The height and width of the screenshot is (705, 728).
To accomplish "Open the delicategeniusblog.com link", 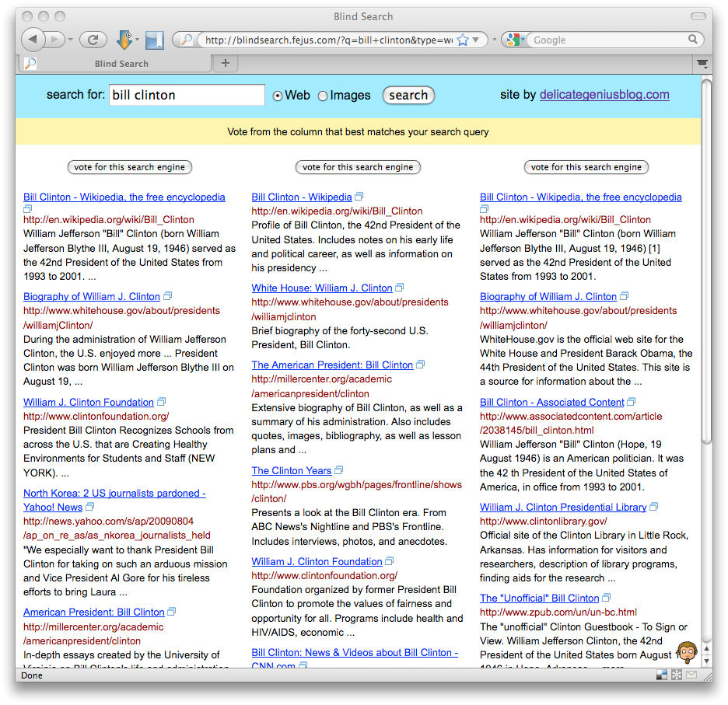I will point(604,95).
